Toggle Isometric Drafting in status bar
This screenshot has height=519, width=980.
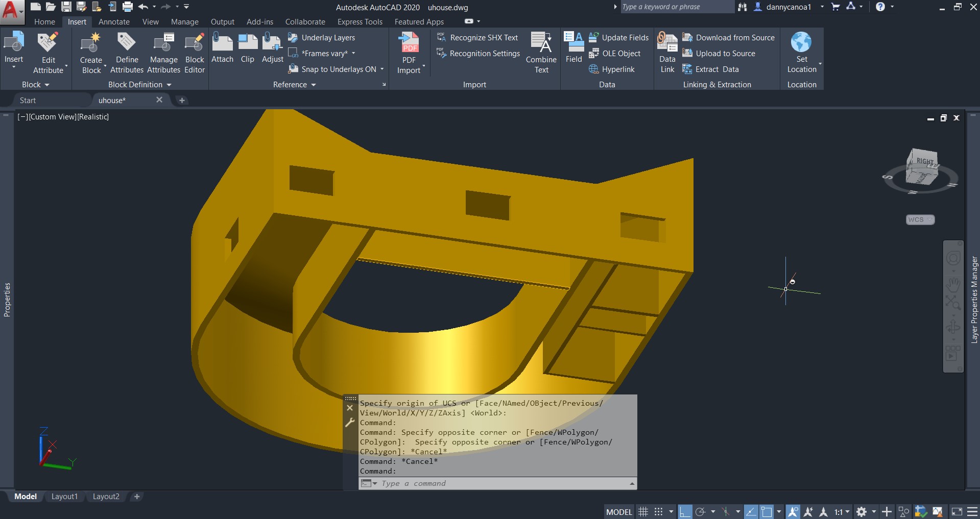click(x=726, y=511)
